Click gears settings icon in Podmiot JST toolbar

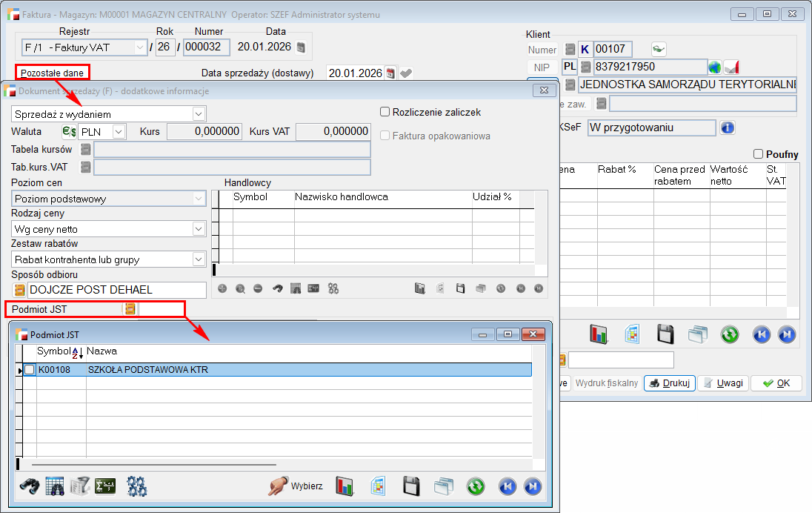click(x=137, y=486)
